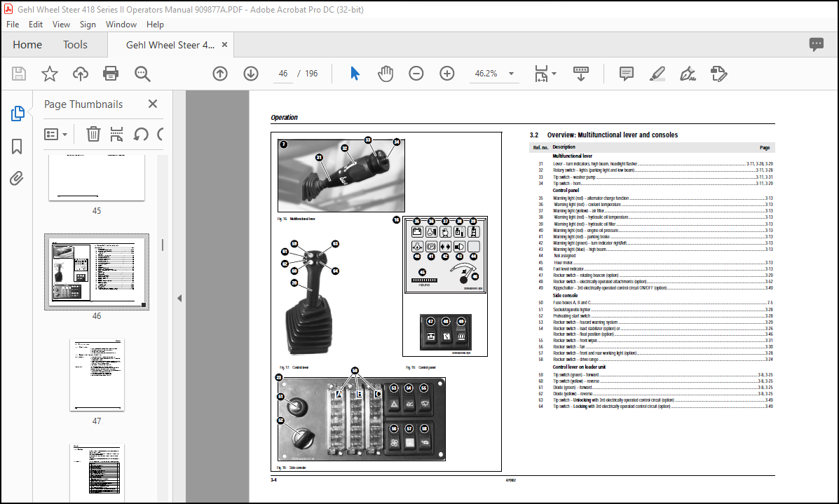The height and width of the screenshot is (504, 839).
Task: Click the multifunctional lever photo figure
Action: coord(341,175)
